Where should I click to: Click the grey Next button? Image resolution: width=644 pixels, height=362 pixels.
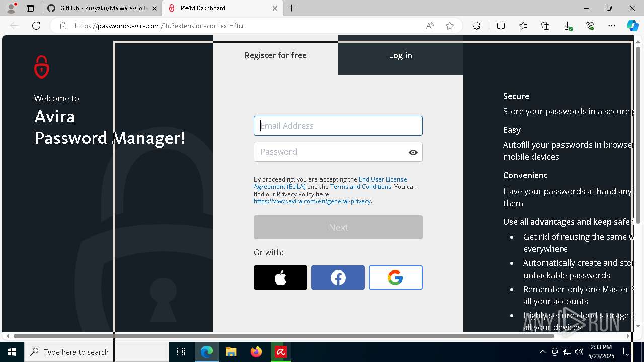point(338,227)
